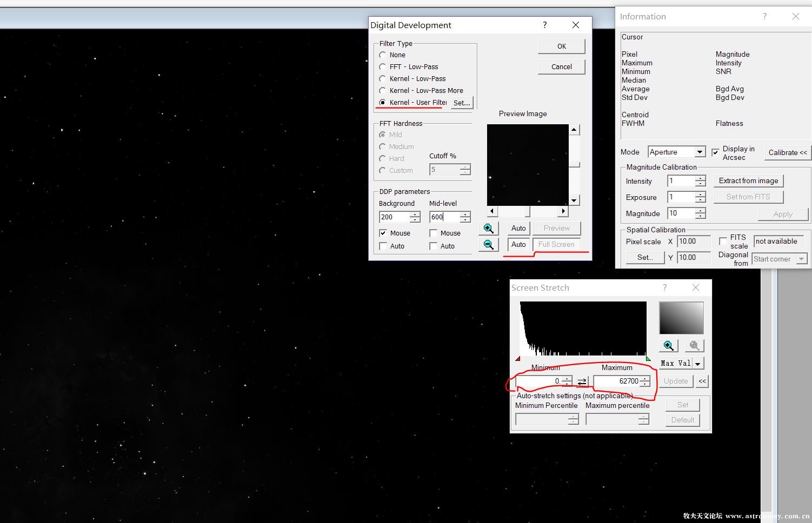Enable the FITS scale checkbox
The height and width of the screenshot is (523, 812).
point(723,241)
